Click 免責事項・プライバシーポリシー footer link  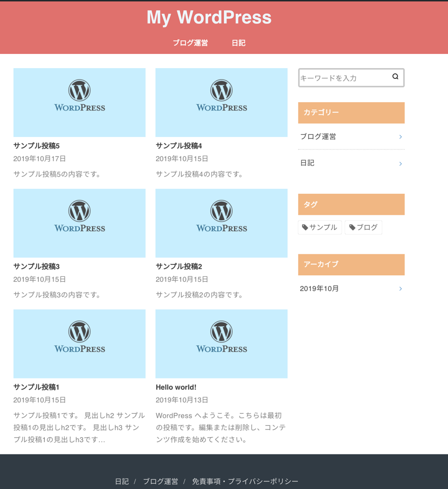245,481
